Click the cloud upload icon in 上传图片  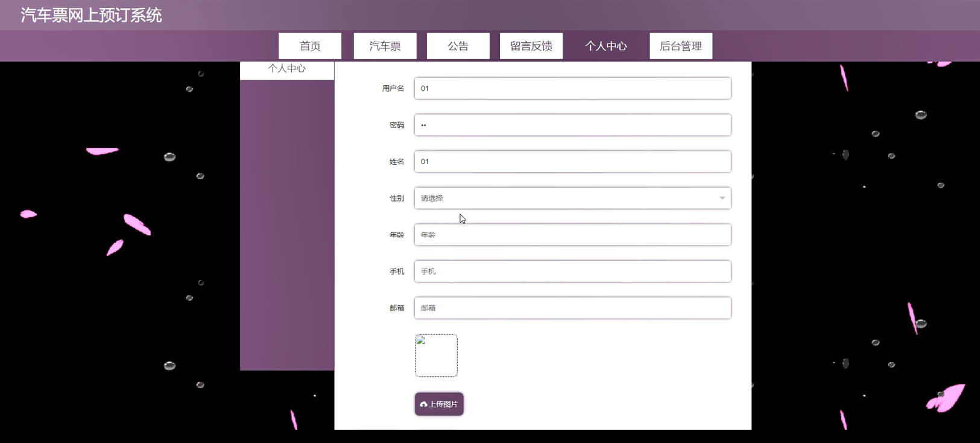point(423,404)
